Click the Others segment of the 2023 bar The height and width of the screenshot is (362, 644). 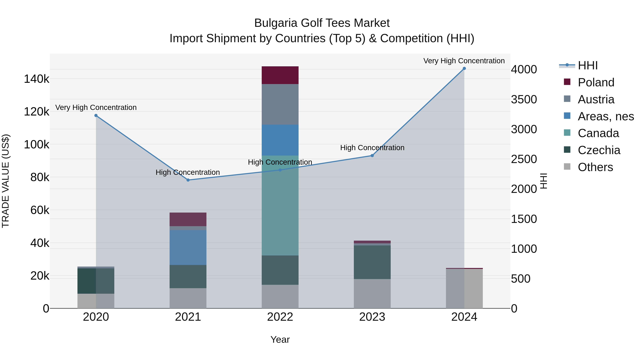coord(372,294)
